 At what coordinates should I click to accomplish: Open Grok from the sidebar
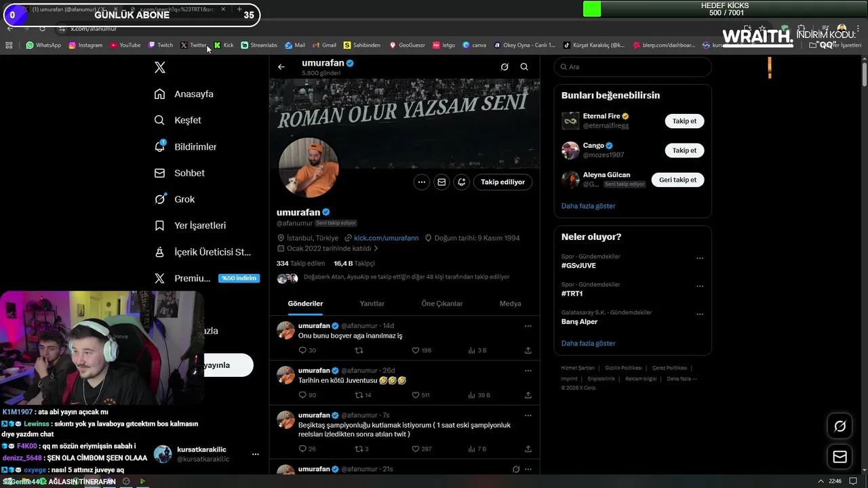174,199
